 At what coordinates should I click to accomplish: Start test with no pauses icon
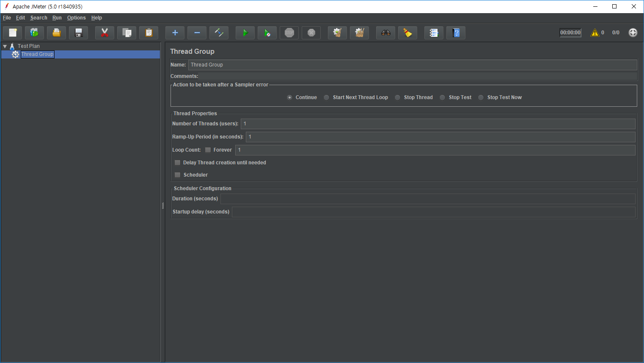tap(267, 33)
